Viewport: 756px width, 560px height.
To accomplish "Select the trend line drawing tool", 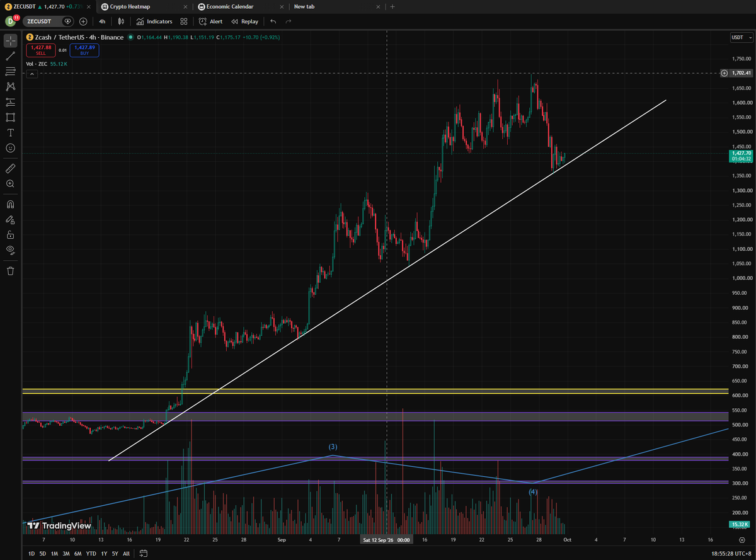I will [x=10, y=56].
